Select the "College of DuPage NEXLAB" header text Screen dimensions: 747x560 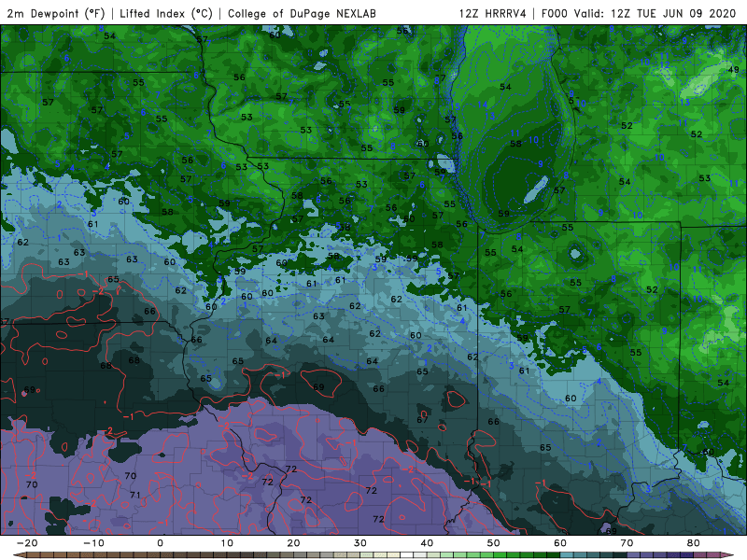point(302,13)
